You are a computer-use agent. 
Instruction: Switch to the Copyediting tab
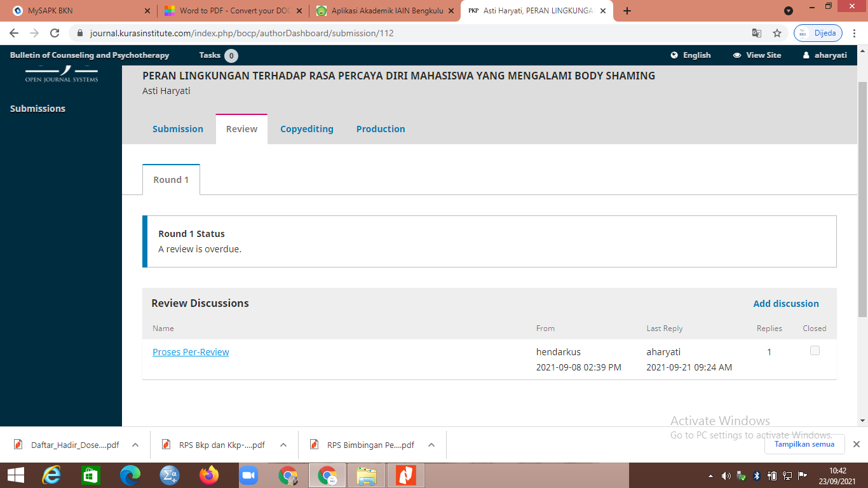pyautogui.click(x=307, y=129)
